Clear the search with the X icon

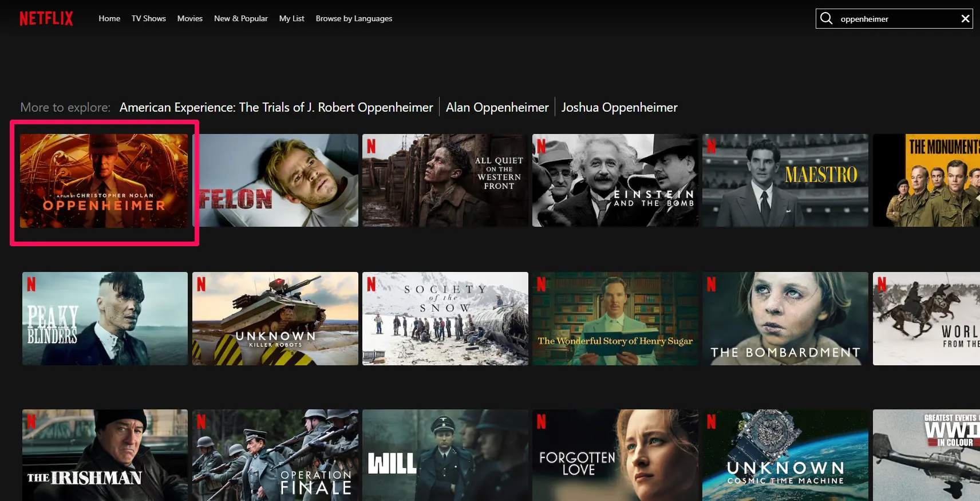tap(965, 18)
